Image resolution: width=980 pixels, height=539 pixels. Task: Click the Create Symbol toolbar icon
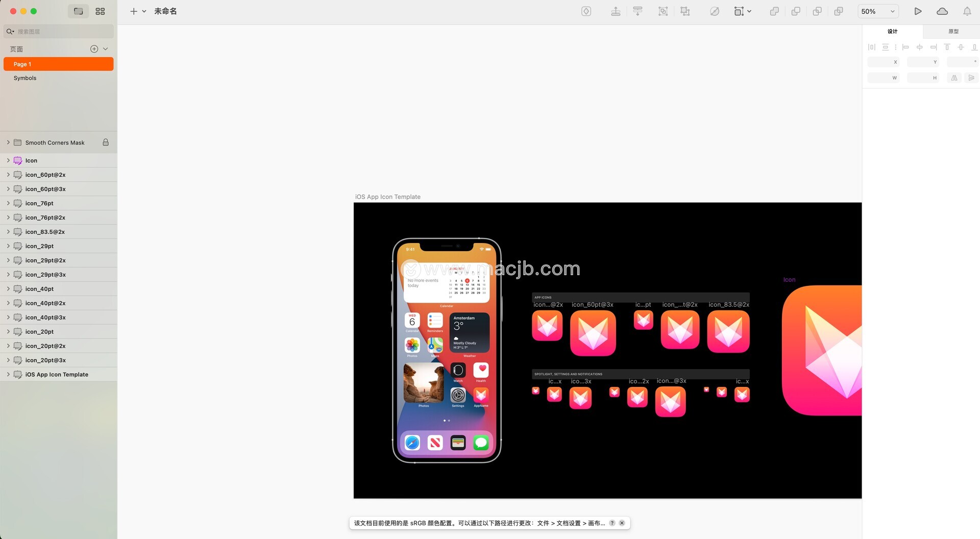point(586,11)
